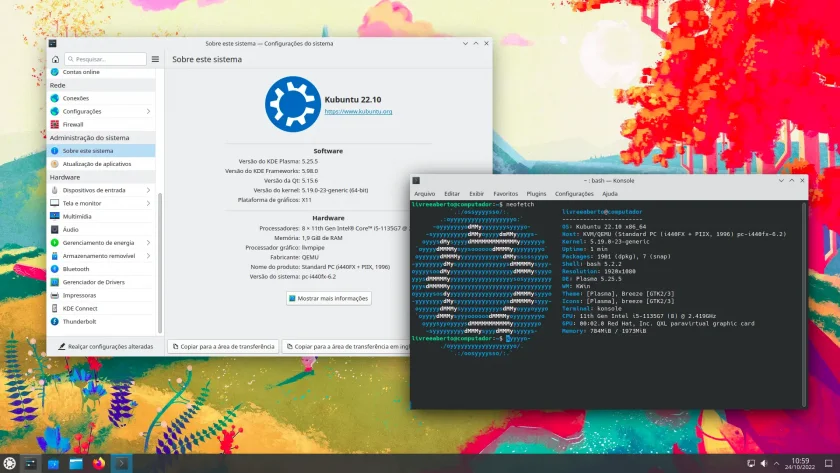Screen dimensions: 840x473
Task: Open Exibir menu in Konsole
Action: point(476,194)
